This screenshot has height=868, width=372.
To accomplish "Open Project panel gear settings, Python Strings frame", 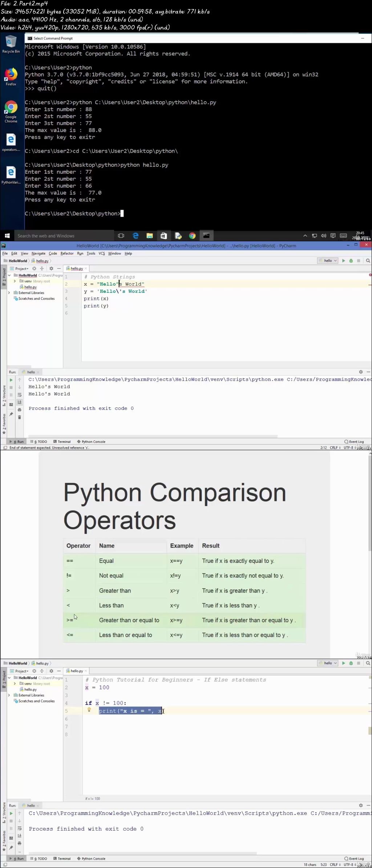I will pyautogui.click(x=51, y=269).
